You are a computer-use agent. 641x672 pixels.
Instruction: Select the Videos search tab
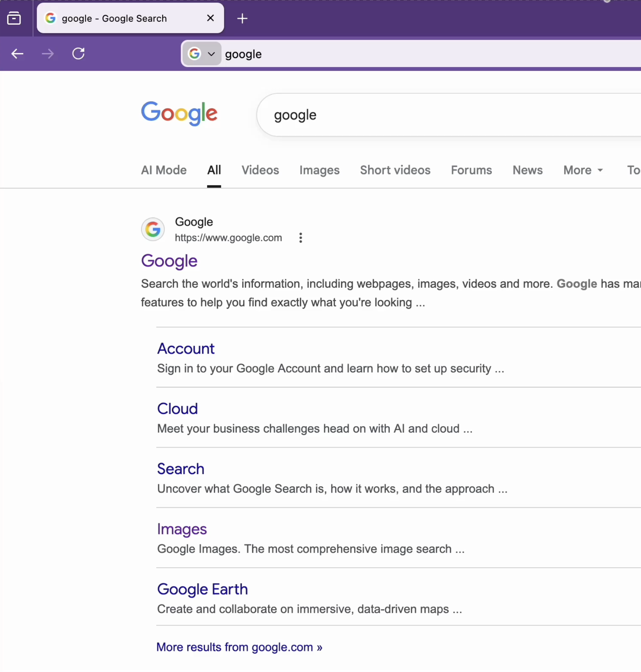[x=260, y=170]
